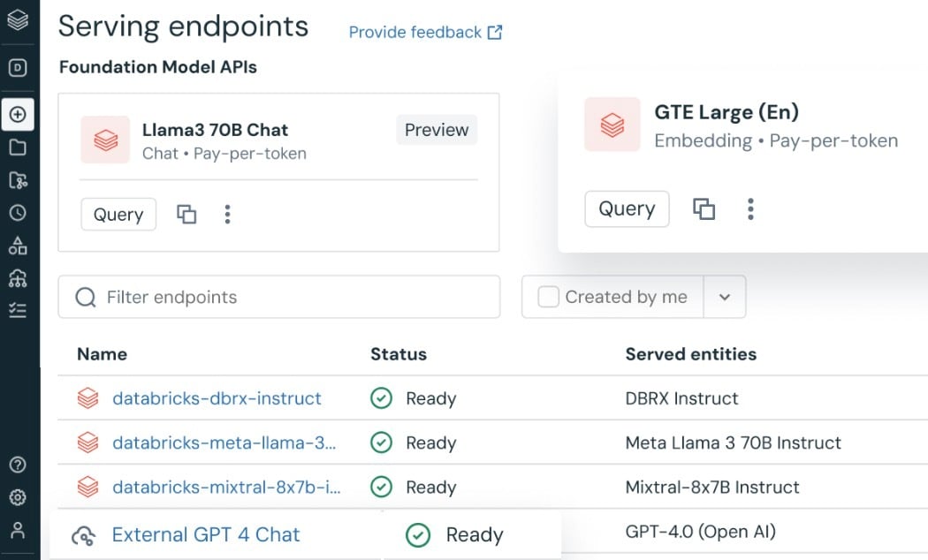Click Query on GTE Large (En) card

pyautogui.click(x=627, y=209)
